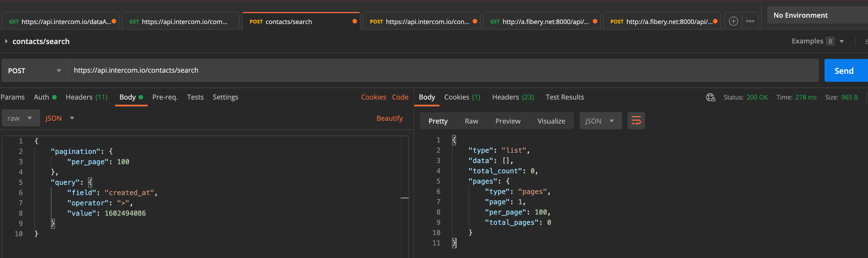This screenshot has width=868, height=258.
Task: Switch to POST api.intercom.io/con... tab
Action: (x=421, y=21)
